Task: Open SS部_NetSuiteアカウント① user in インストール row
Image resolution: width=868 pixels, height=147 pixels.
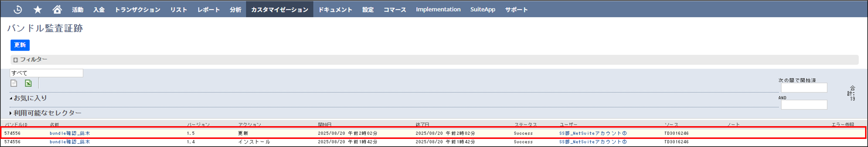Action: click(x=593, y=142)
